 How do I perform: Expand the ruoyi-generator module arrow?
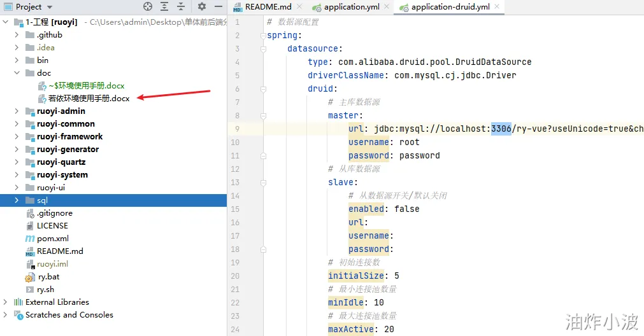[17, 150]
